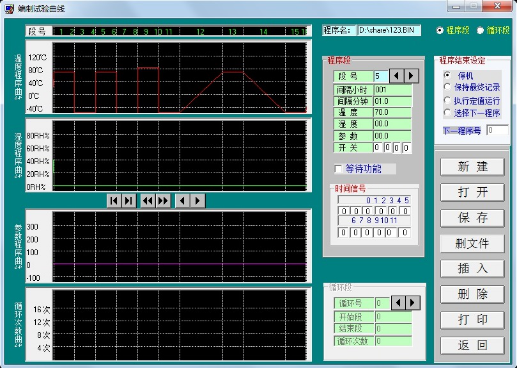Click the cycle count chart area
Image resolution: width=517 pixels, height=368 pixels.
179,325
